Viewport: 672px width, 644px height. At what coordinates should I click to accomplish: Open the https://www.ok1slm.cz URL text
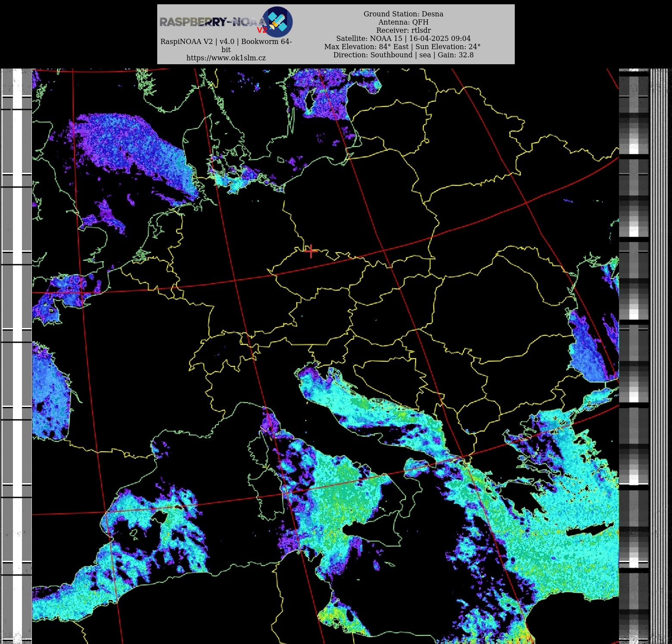click(226, 58)
